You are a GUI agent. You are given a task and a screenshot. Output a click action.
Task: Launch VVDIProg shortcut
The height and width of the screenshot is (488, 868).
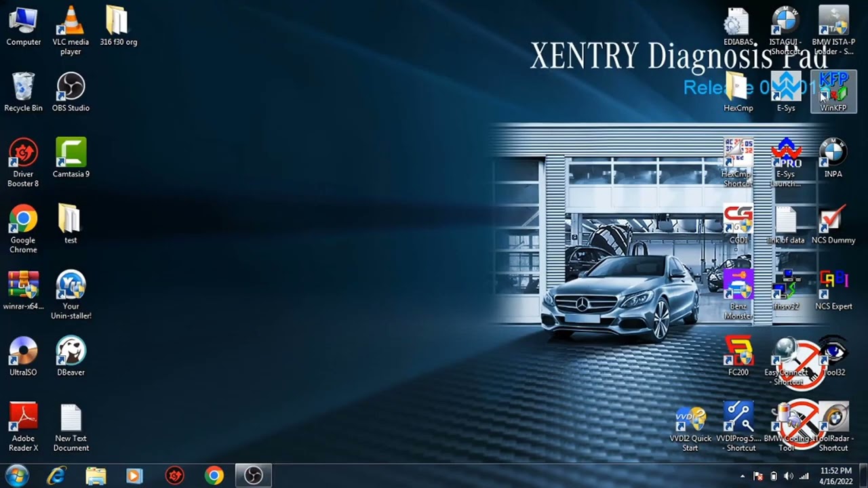(x=738, y=428)
